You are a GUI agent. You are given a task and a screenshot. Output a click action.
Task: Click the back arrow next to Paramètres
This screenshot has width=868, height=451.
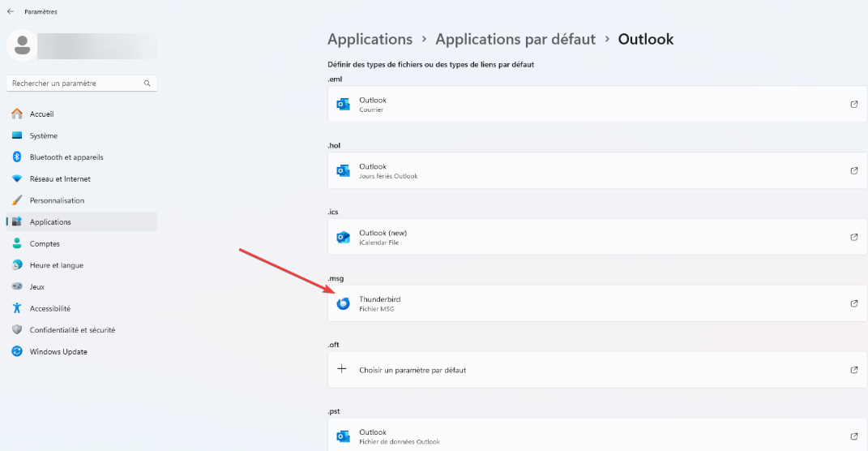[x=11, y=11]
